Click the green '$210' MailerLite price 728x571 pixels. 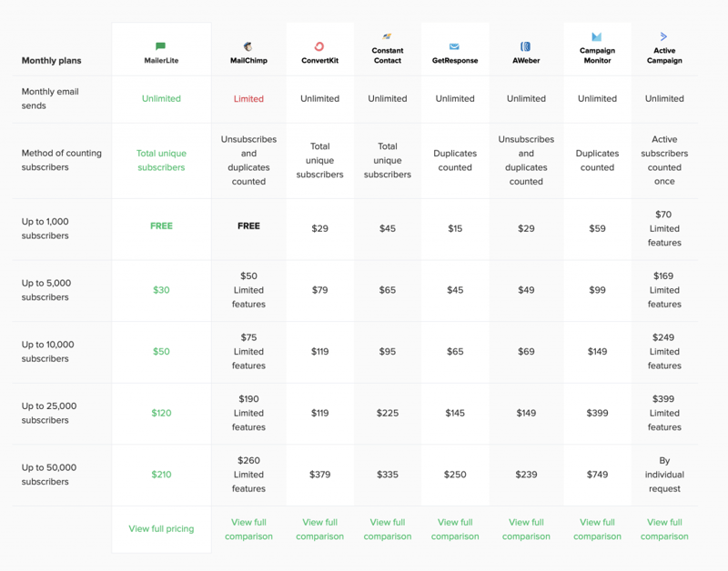161,475
